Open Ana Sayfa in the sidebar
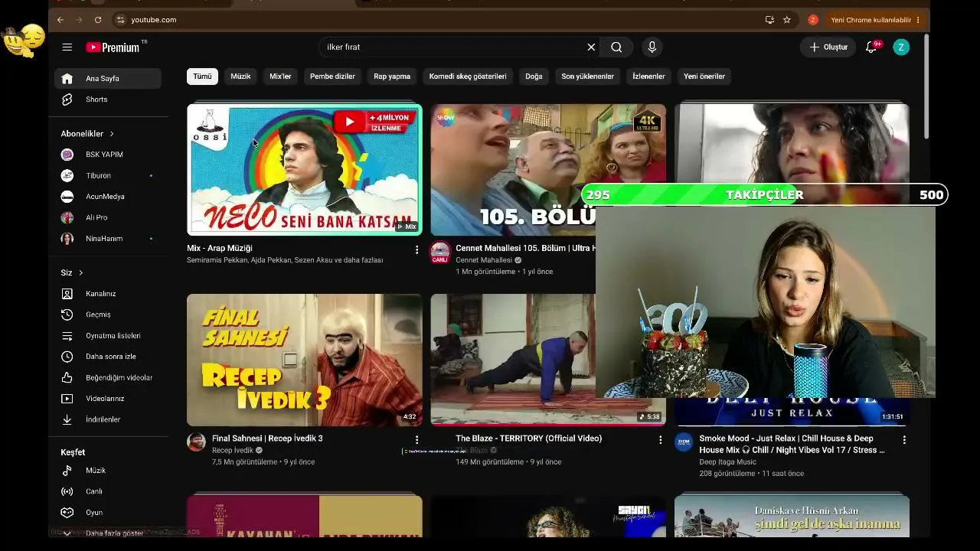The height and width of the screenshot is (551, 980). [108, 79]
